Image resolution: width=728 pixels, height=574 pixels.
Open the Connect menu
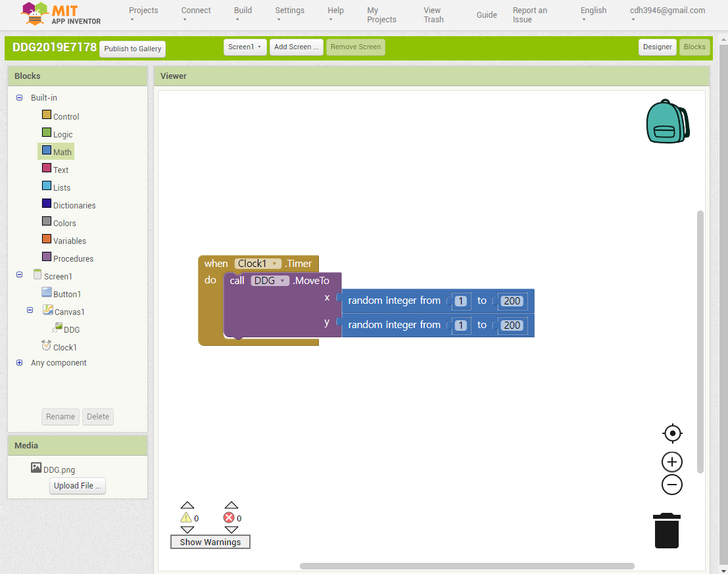point(196,14)
